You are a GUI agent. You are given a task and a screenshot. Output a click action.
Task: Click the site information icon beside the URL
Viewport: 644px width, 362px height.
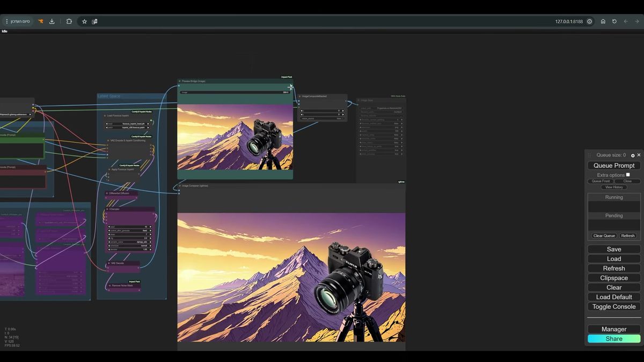pos(589,21)
